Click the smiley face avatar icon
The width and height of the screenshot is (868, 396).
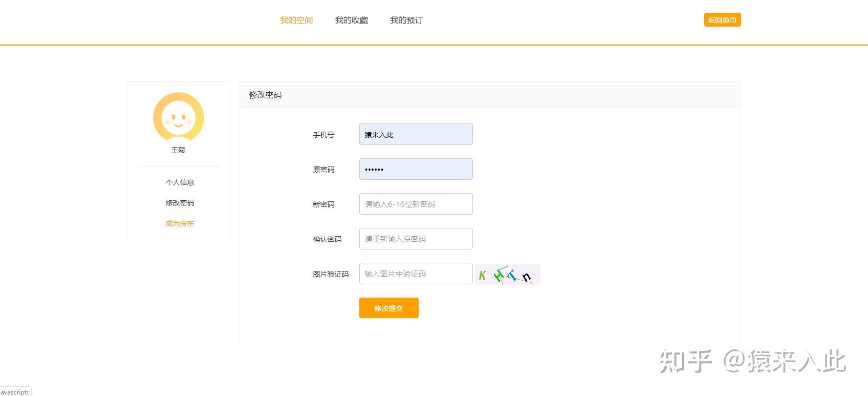click(179, 117)
